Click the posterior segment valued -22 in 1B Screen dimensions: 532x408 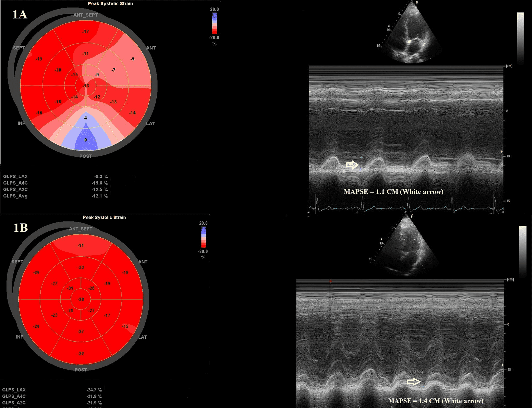tap(81, 354)
